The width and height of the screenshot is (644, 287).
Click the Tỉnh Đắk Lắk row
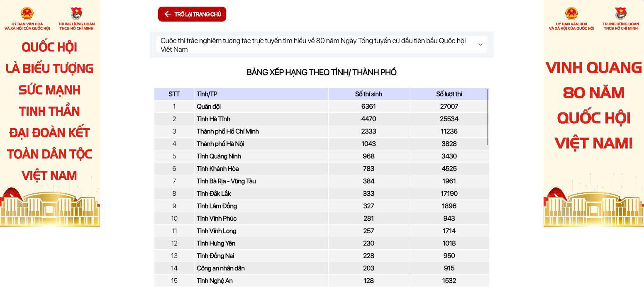(x=322, y=194)
